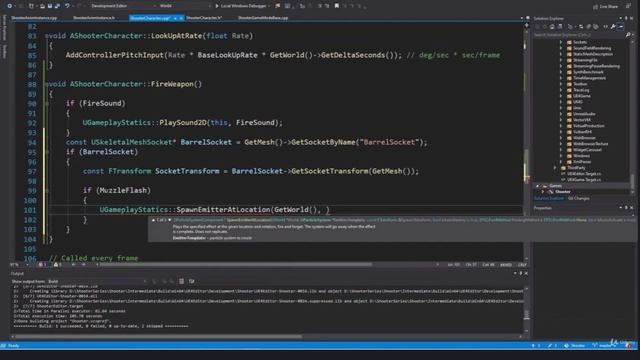Open the UE4Game.Target.cs file

tap(584, 180)
